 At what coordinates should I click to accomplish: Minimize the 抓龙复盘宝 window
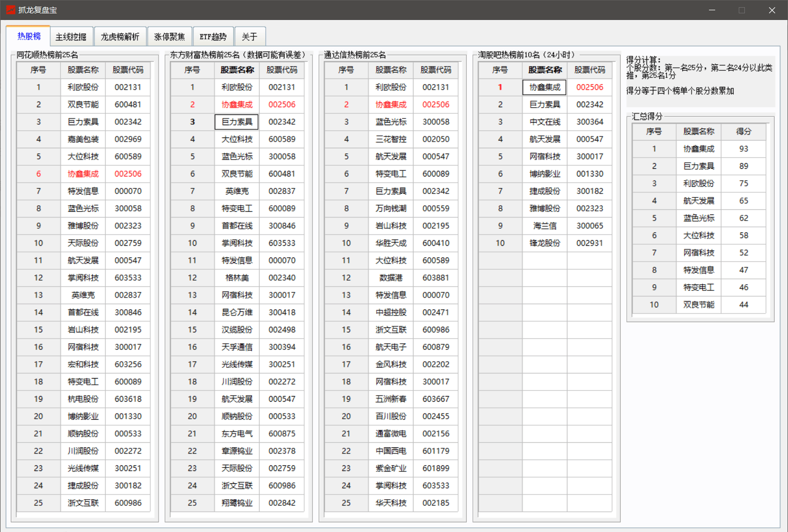[712, 10]
